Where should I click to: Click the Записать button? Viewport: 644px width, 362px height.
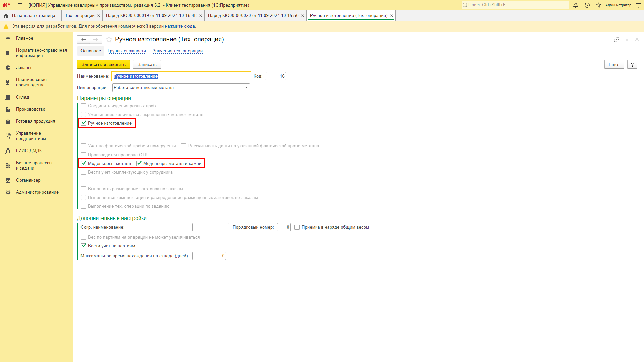[147, 64]
